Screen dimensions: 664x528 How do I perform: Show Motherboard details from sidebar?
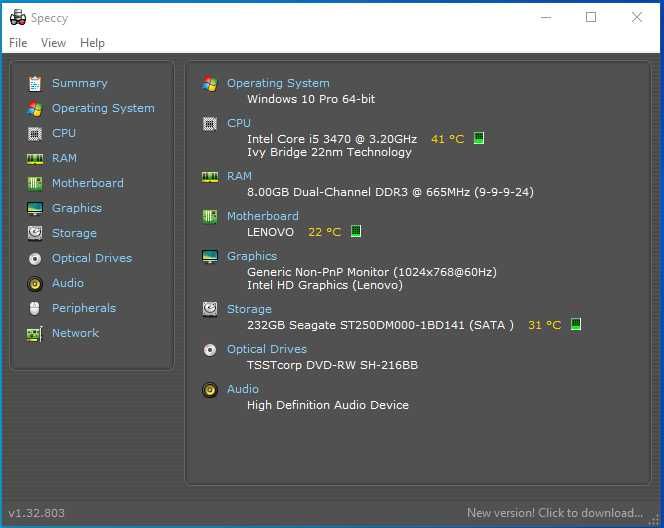click(88, 183)
